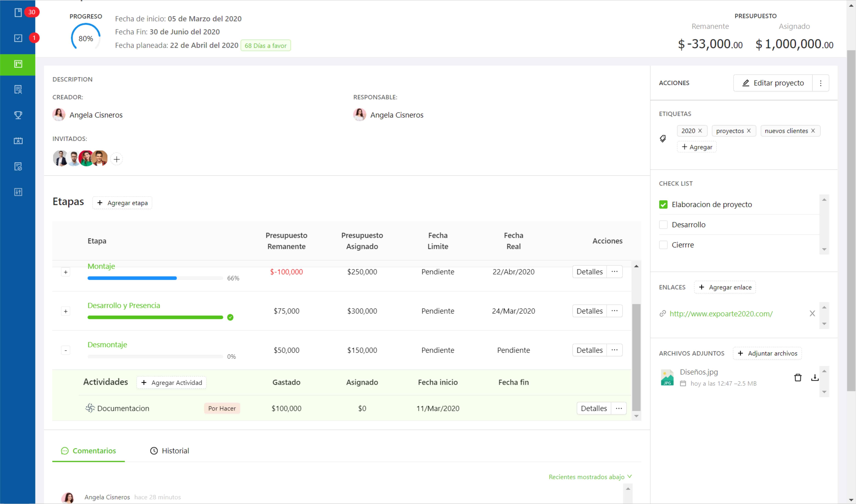The height and width of the screenshot is (504, 856).
Task: Click Editar proyecto button
Action: 773,83
